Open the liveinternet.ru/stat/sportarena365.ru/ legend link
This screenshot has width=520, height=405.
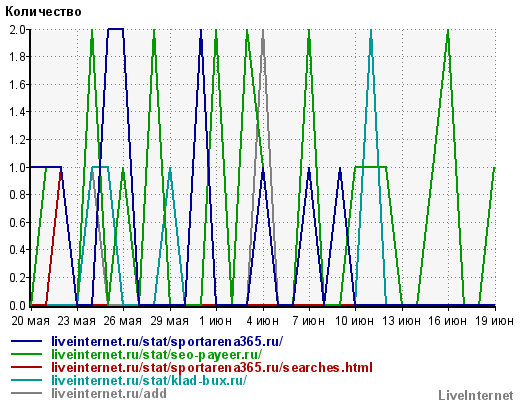click(x=167, y=341)
